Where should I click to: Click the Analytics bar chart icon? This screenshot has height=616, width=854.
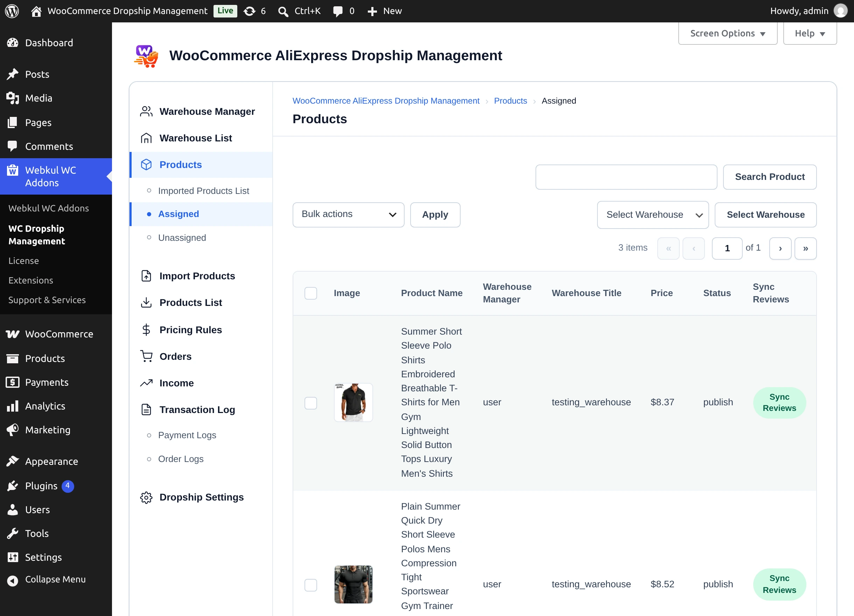pyautogui.click(x=13, y=406)
